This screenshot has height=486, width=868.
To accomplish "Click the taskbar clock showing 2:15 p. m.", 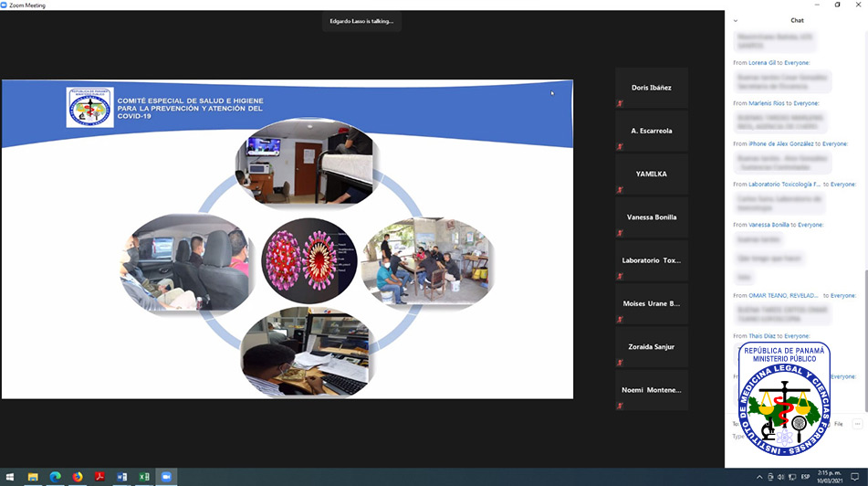I will pos(830,477).
